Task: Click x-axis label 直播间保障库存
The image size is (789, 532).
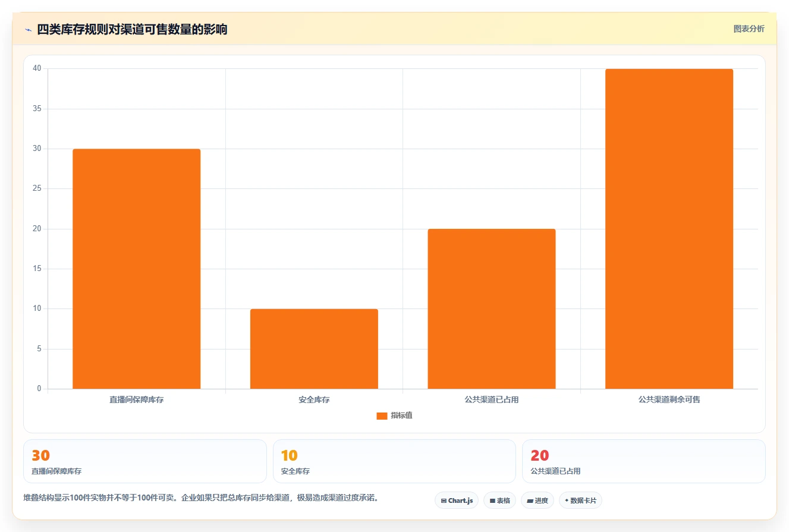Action: pyautogui.click(x=137, y=399)
